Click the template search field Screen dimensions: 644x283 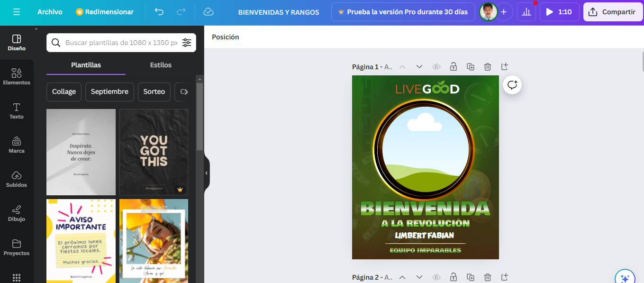click(x=121, y=43)
